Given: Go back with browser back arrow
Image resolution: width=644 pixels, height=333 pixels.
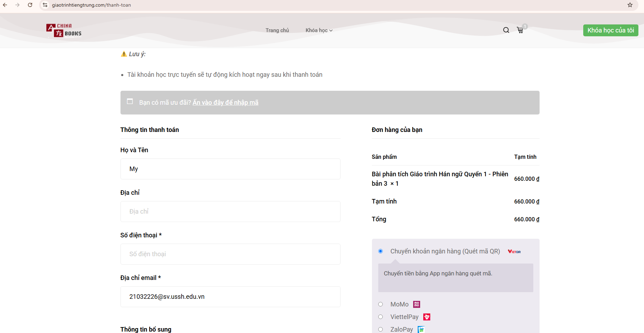Looking at the screenshot, I should pos(5,5).
